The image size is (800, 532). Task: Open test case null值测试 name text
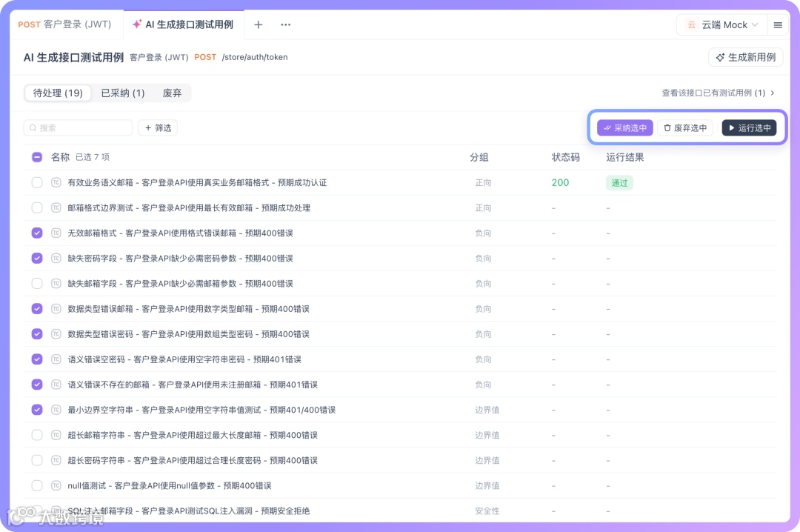click(170, 485)
